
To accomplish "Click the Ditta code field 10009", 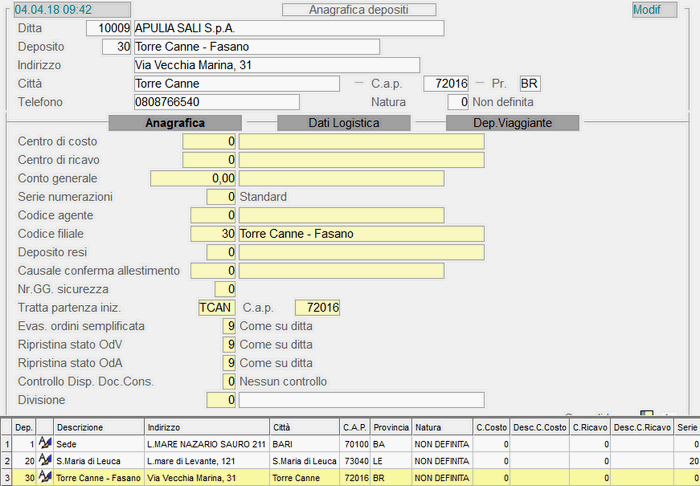I will [109, 28].
